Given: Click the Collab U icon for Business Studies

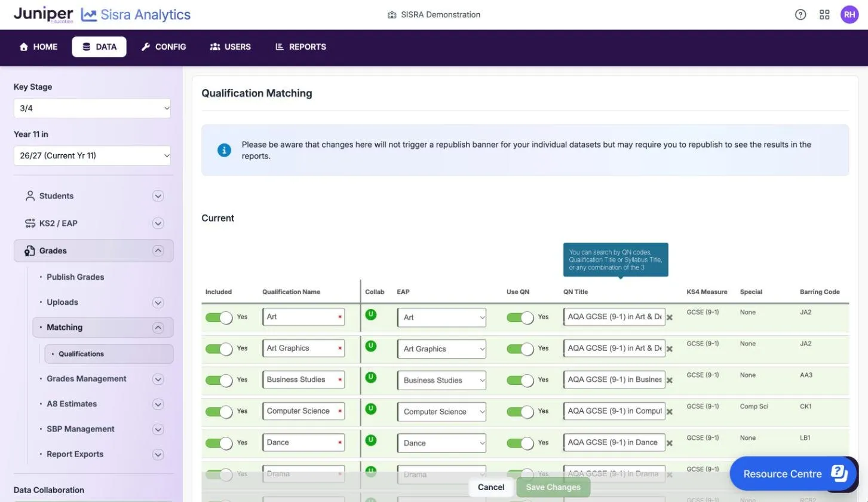Looking at the screenshot, I should tap(371, 377).
